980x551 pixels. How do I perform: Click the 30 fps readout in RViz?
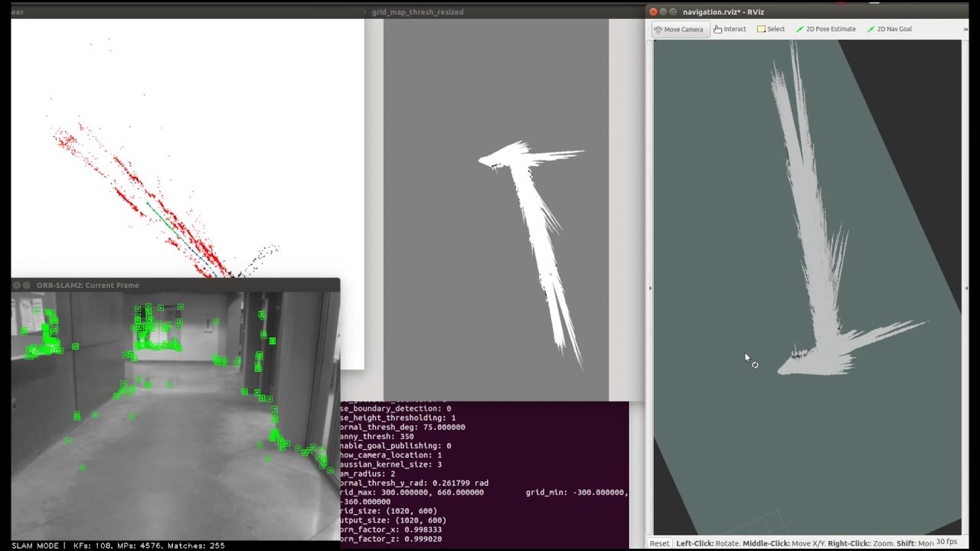946,542
